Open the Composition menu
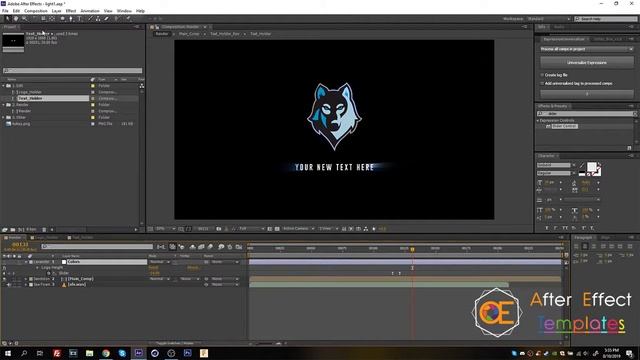The image size is (640, 360). click(36, 11)
